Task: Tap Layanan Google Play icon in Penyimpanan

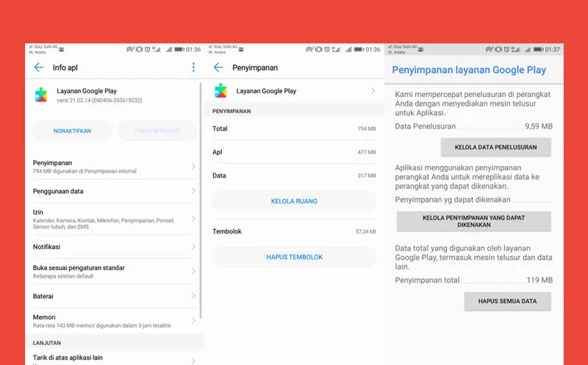Action: click(x=220, y=91)
